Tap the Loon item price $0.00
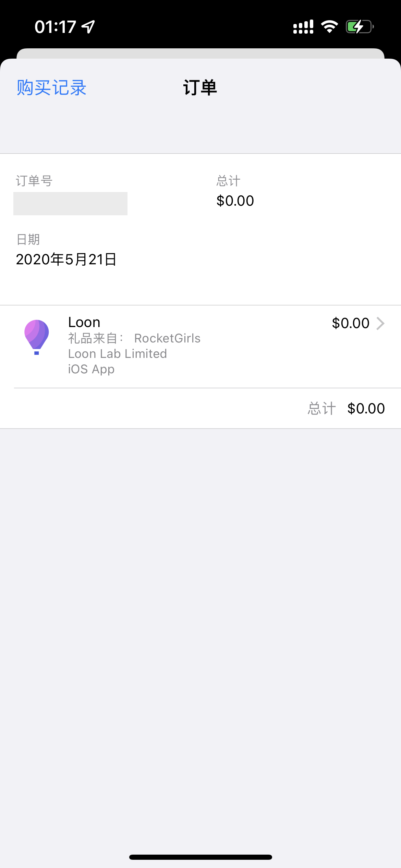Image resolution: width=401 pixels, height=868 pixels. (350, 323)
